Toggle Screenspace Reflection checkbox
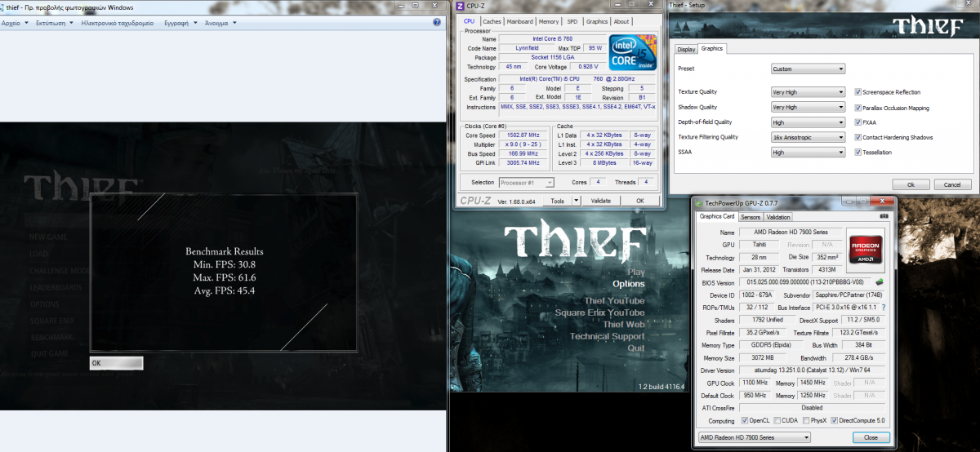980x452 pixels. (857, 92)
